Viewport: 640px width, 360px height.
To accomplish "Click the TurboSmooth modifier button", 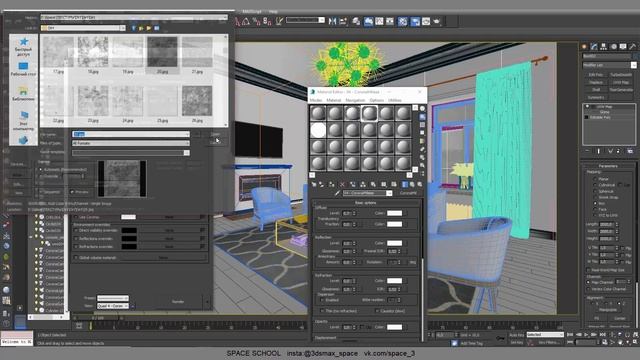I will [621, 75].
